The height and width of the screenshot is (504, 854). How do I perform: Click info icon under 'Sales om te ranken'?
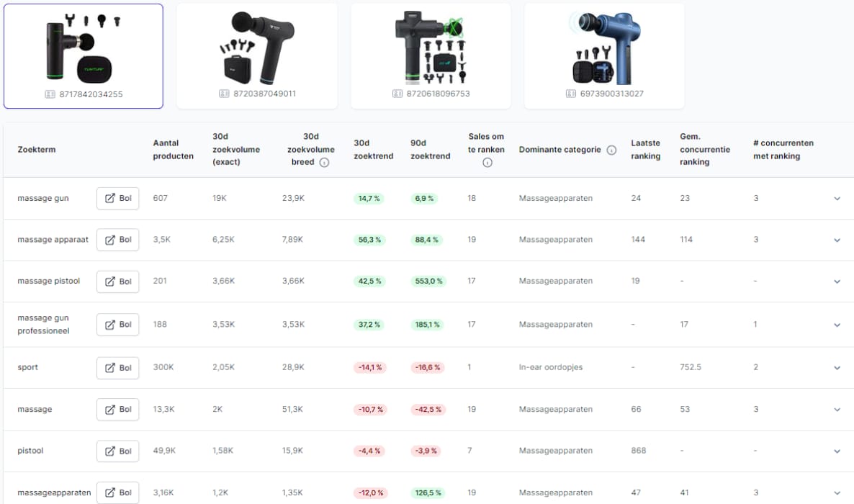click(487, 163)
